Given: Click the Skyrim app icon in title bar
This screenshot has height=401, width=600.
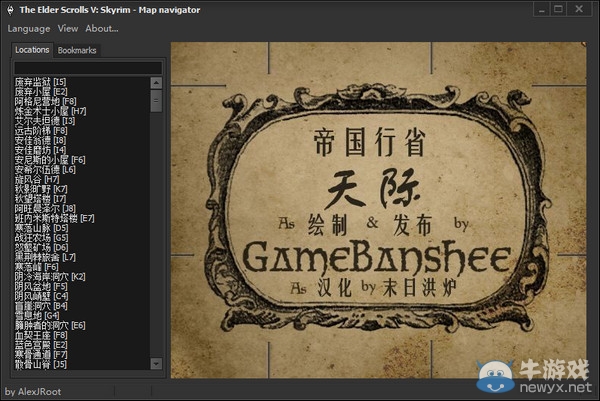Looking at the screenshot, I should click(10, 10).
